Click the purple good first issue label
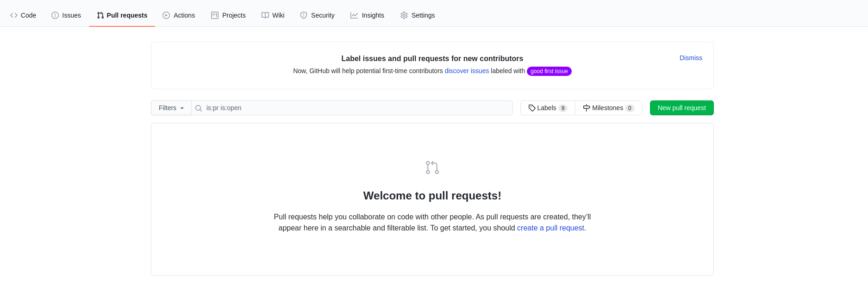Image resolution: width=868 pixels, height=286 pixels. click(x=549, y=71)
